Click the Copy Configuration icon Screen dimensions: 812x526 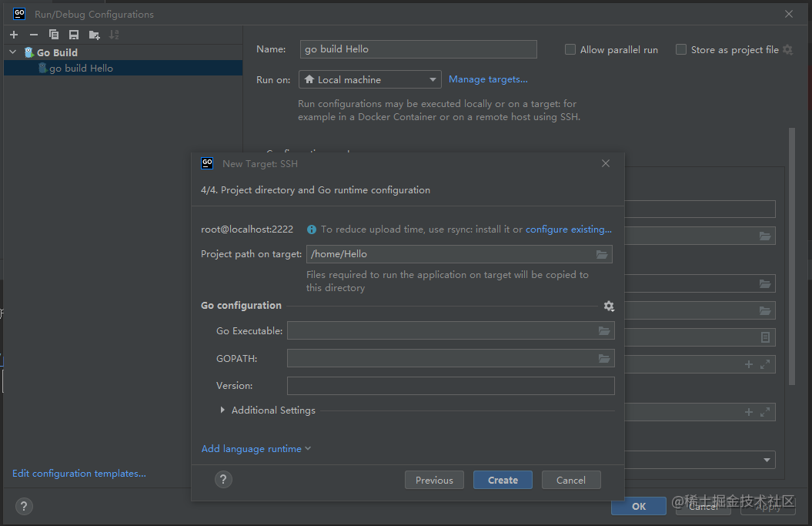[x=54, y=35]
